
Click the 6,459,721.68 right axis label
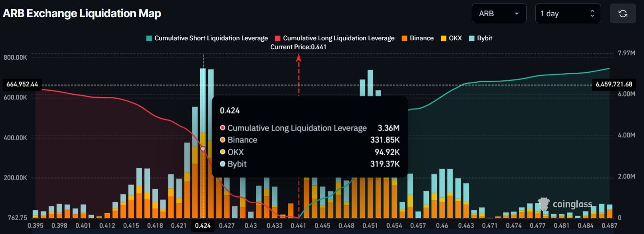click(614, 84)
